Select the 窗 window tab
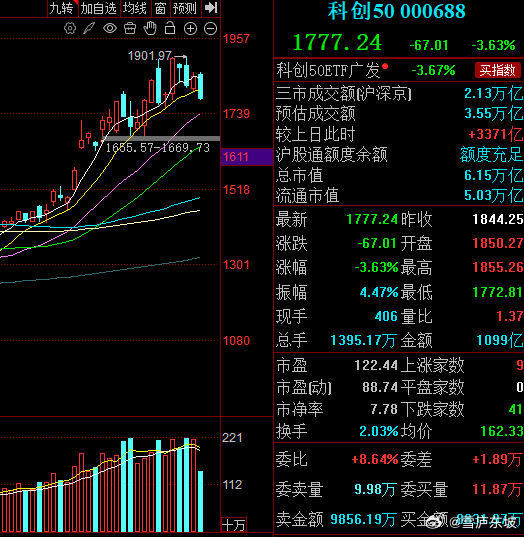The width and height of the screenshot is (524, 537). click(160, 8)
